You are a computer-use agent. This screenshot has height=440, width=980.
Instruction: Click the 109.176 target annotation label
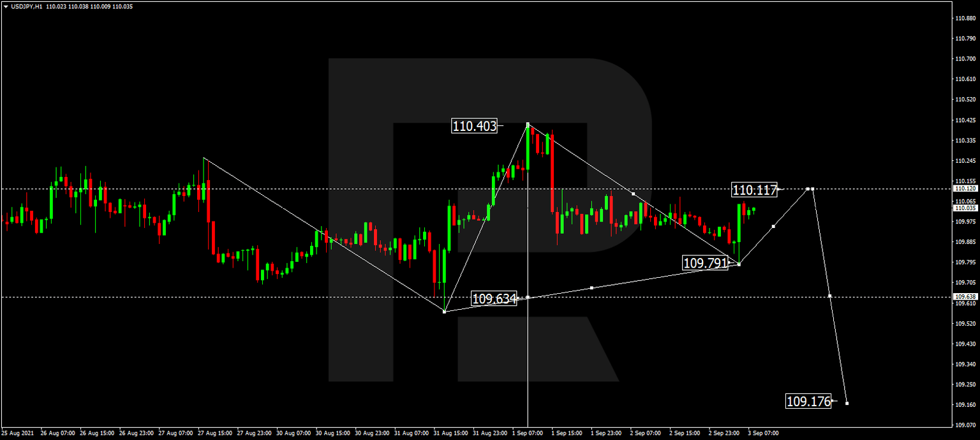click(x=808, y=402)
